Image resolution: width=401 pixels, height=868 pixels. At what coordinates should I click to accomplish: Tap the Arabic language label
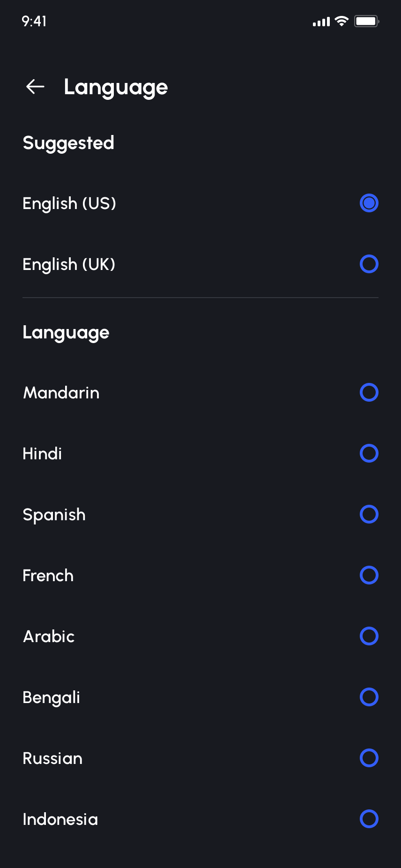pos(49,636)
